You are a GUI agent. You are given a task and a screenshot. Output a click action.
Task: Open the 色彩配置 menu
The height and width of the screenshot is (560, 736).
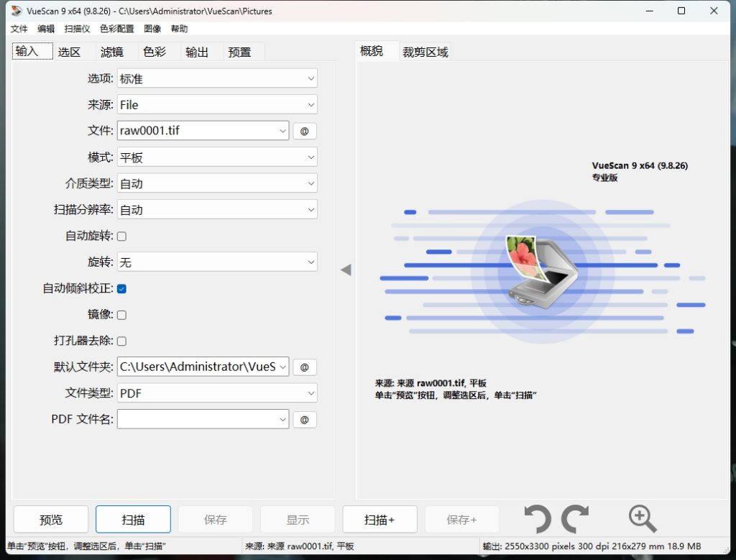117,29
